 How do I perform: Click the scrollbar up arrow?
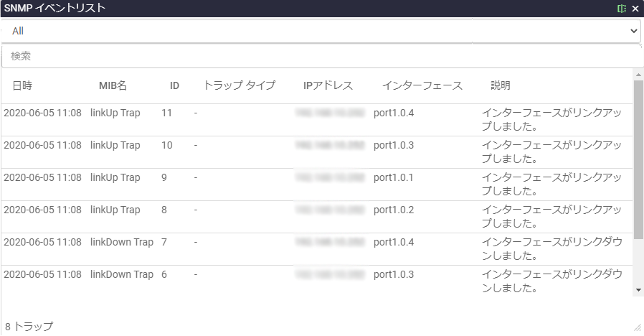pyautogui.click(x=638, y=75)
